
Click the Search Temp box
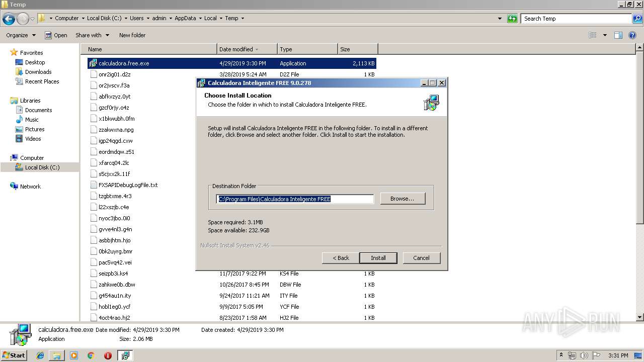pyautogui.click(x=576, y=19)
